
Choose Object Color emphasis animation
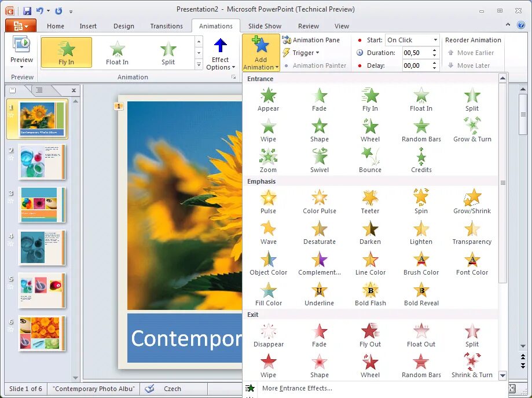[268, 264]
